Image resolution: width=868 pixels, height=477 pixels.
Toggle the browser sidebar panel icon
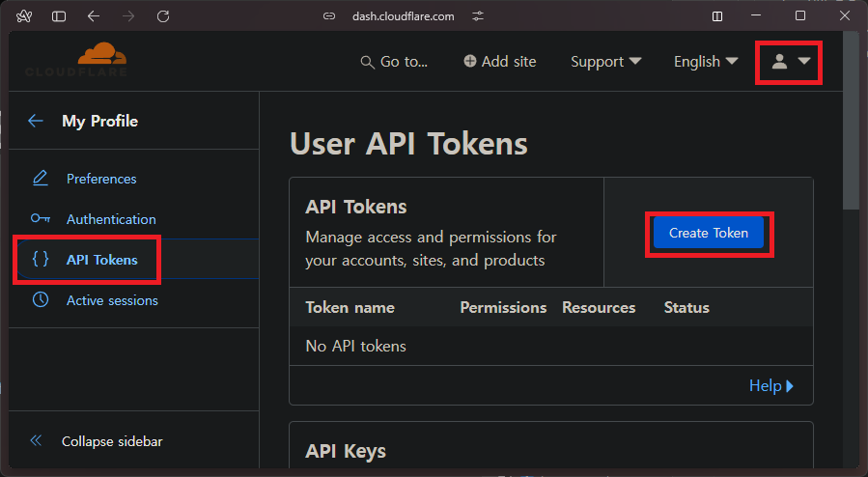click(x=59, y=16)
